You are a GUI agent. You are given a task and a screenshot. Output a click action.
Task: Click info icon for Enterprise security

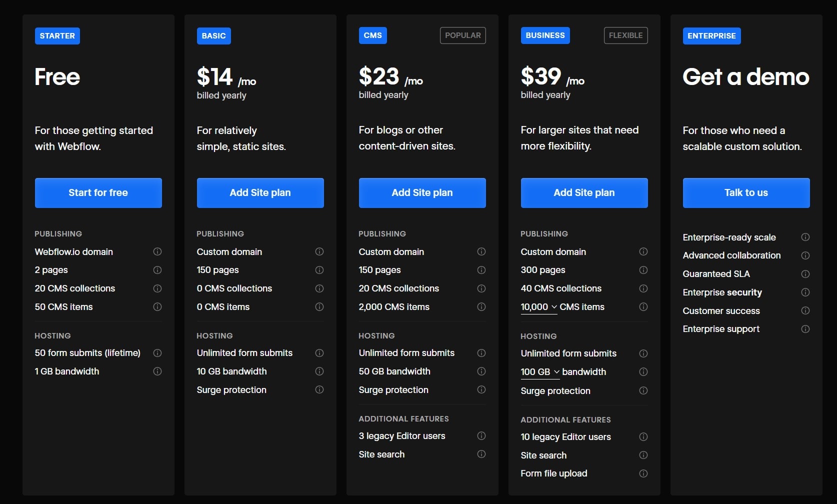click(x=805, y=292)
